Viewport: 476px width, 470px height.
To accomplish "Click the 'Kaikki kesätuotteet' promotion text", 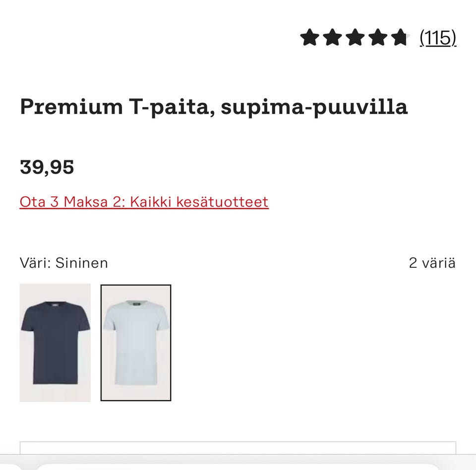I will [x=199, y=202].
